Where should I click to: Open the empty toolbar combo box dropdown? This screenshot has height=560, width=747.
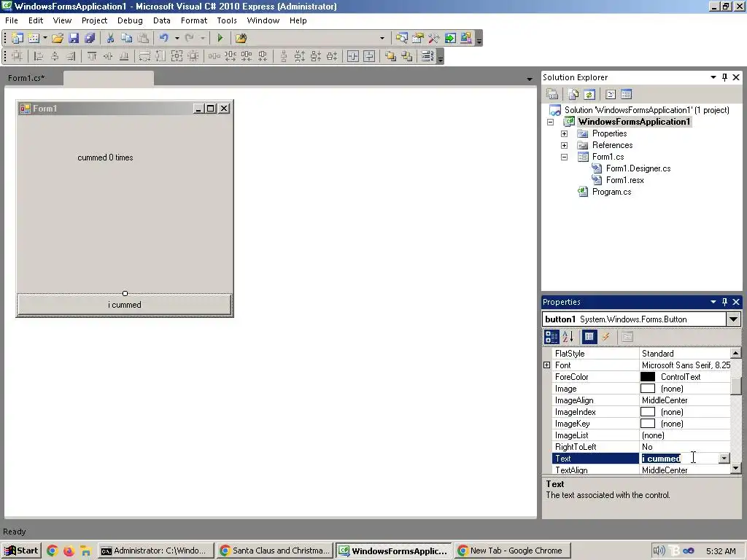point(382,38)
